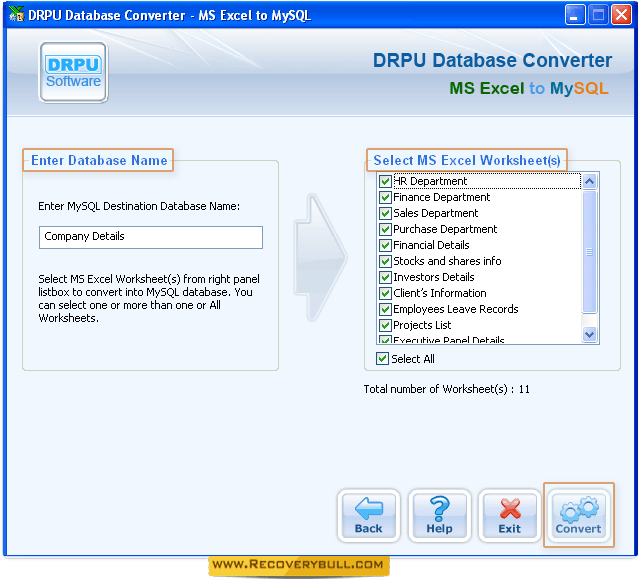This screenshot has width=640, height=579.
Task: Click the worksheet list scrollbar thumb
Action: pyautogui.click(x=589, y=251)
